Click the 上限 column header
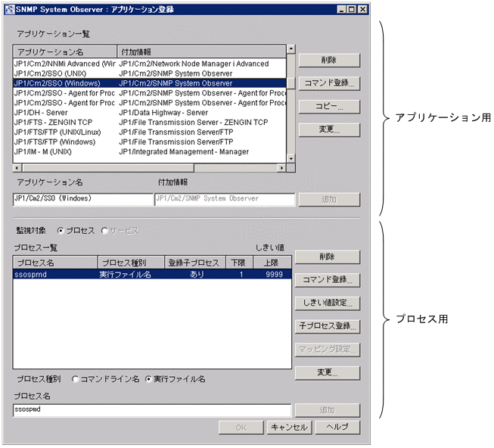Viewport: 494px width, 448px height. pos(272,263)
